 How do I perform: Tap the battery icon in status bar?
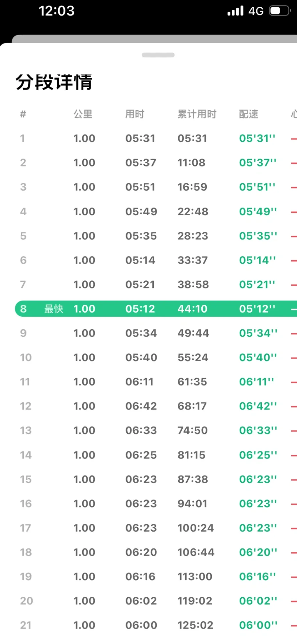point(280,11)
